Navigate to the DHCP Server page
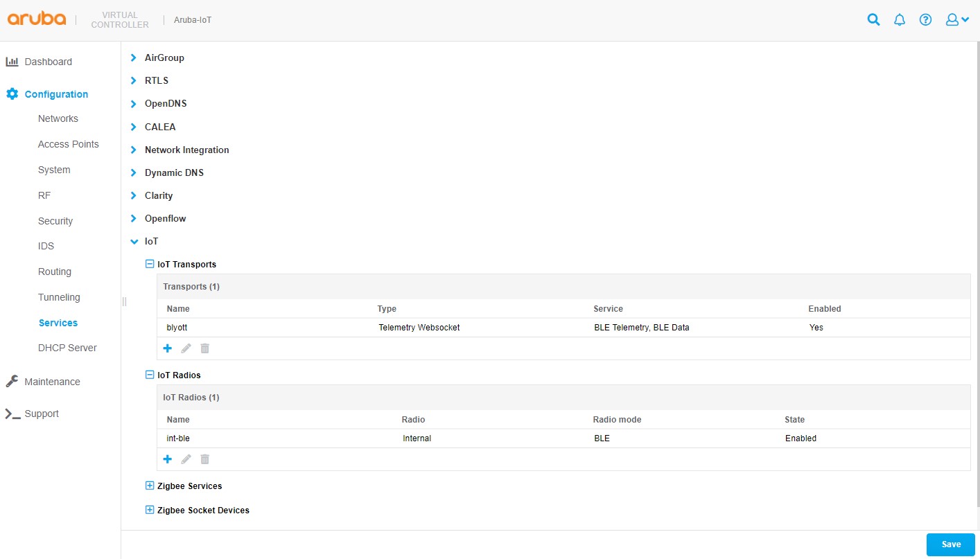The image size is (980, 559). pyautogui.click(x=67, y=348)
